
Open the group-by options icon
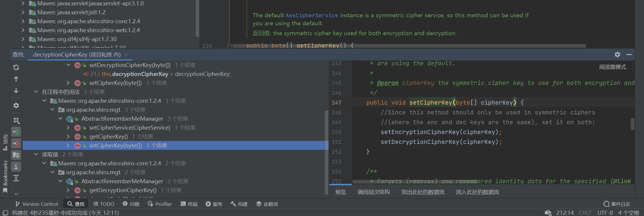16,120
